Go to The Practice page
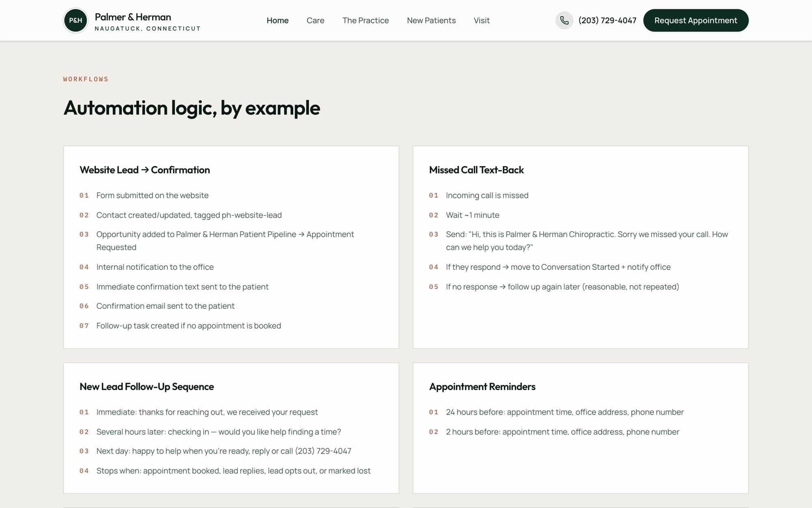The image size is (812, 508). tap(365, 20)
